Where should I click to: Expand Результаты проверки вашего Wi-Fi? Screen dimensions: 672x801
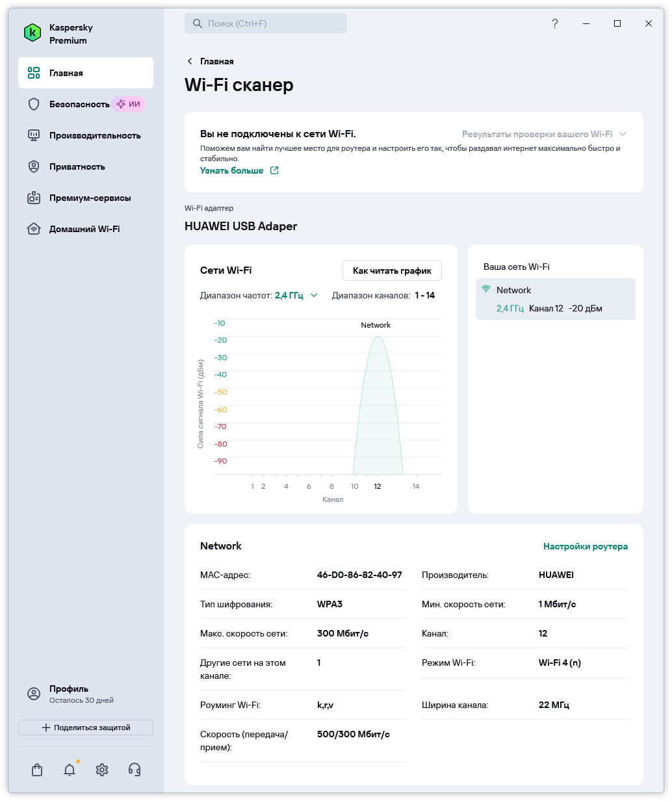(x=544, y=134)
